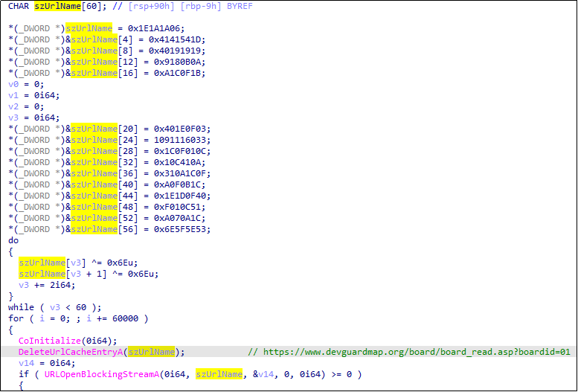
Task: Click the 'szUrlName[v3] ^= 0x6Eu' statement
Action: pyautogui.click(x=78, y=263)
